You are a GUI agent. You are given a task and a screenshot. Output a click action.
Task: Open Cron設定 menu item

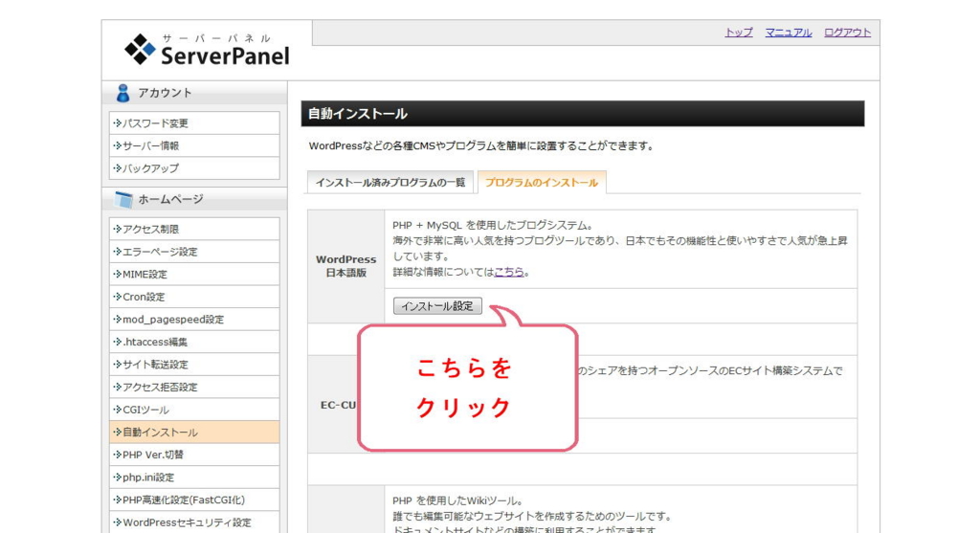[194, 297]
